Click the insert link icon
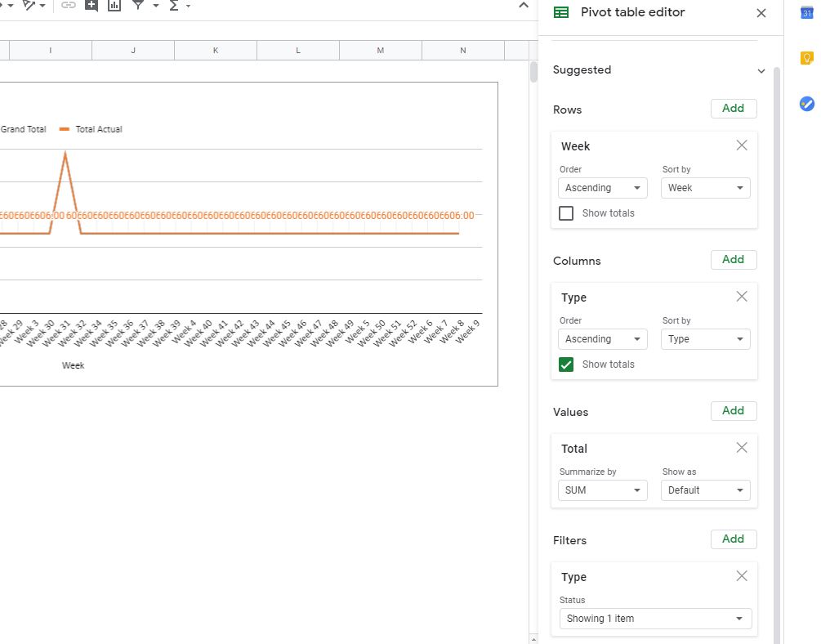This screenshot has width=821, height=644. 69,6
